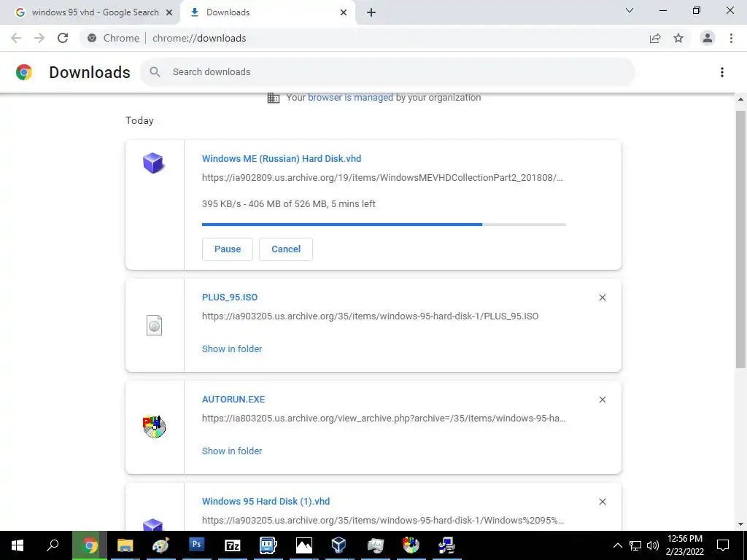Open Windows taskbar search
The width and height of the screenshot is (747, 560).
(53, 545)
